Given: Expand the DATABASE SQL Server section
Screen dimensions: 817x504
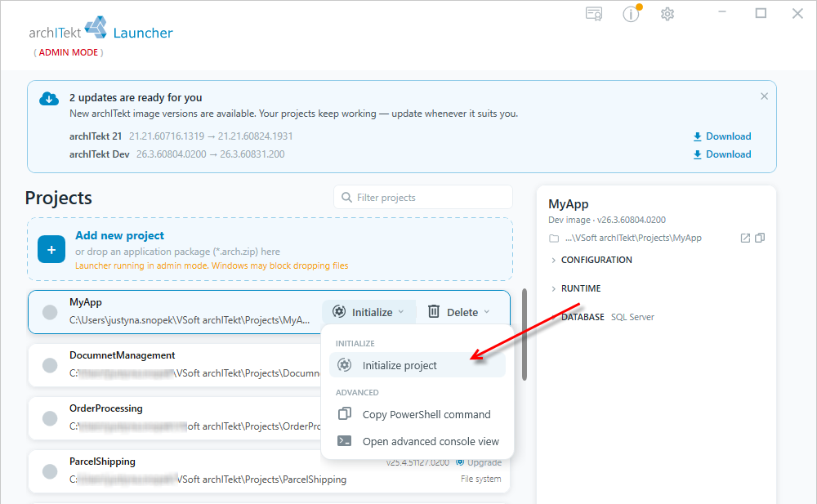Looking at the screenshot, I should click(602, 318).
